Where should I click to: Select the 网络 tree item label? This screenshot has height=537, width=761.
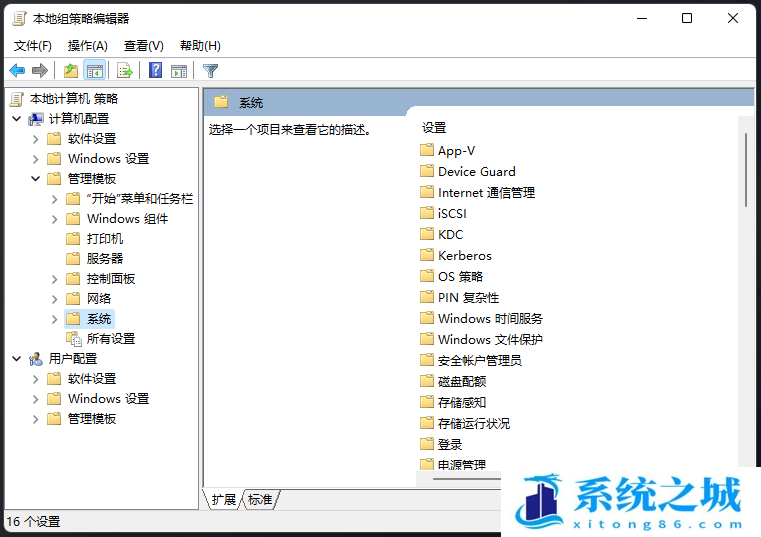click(99, 299)
